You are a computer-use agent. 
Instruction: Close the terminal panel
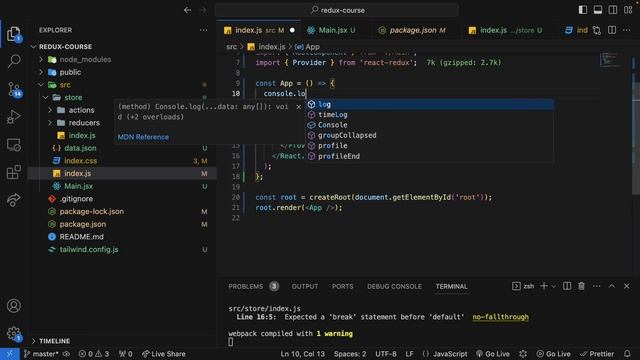(627, 286)
